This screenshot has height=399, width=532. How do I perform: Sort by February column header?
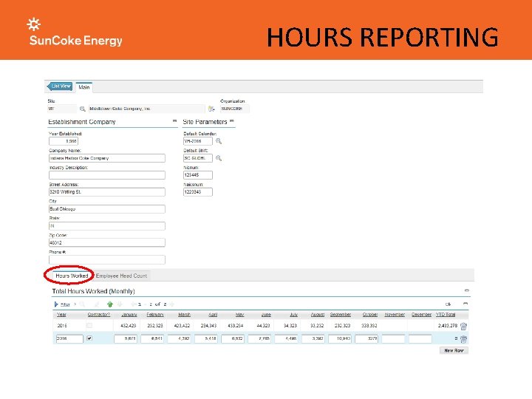pyautogui.click(x=155, y=315)
